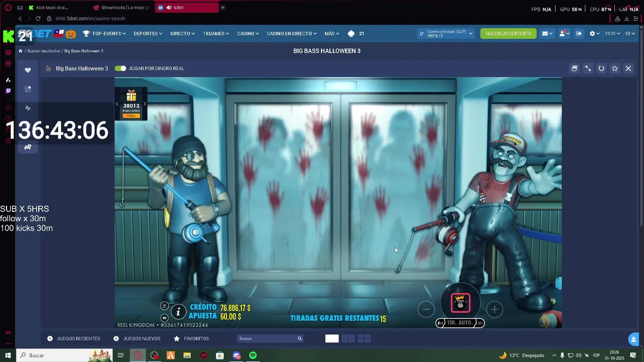The height and width of the screenshot is (362, 644).
Task: Decrease bet with minus button
Action: (426, 309)
